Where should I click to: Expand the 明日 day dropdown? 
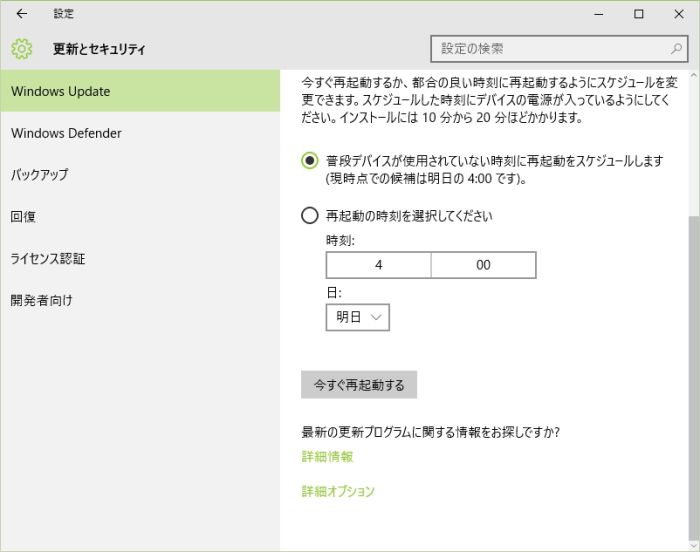click(x=357, y=317)
